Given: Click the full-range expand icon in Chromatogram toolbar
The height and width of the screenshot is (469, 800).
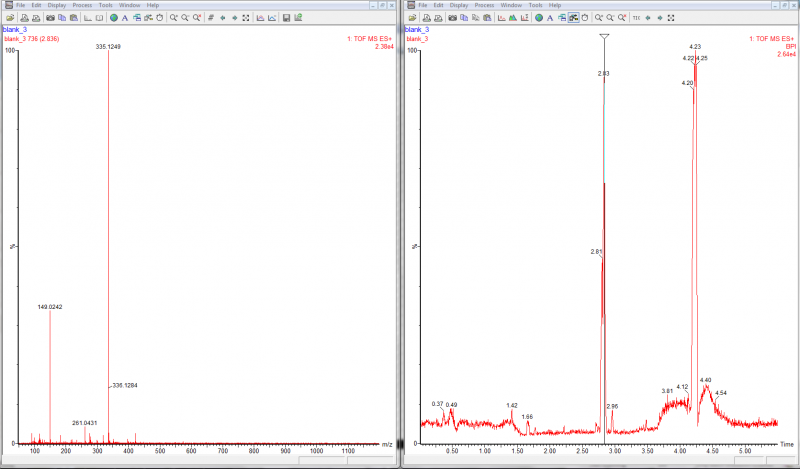Looking at the screenshot, I should click(671, 18).
